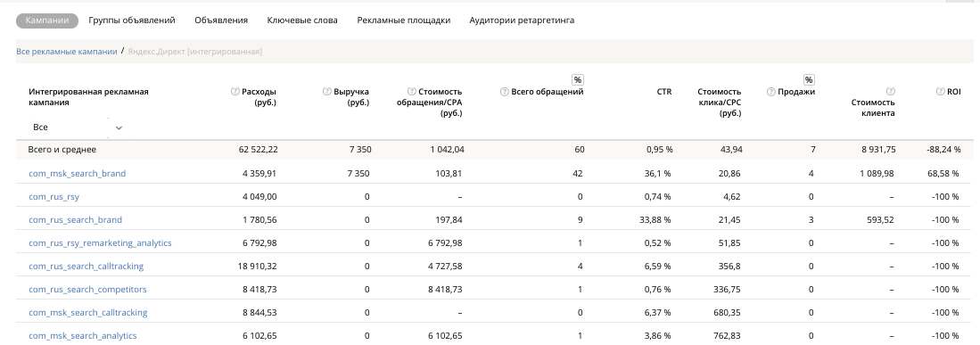Open com_rus_search_competitors campaign
Screen dimensions: 980x345
(x=88, y=290)
